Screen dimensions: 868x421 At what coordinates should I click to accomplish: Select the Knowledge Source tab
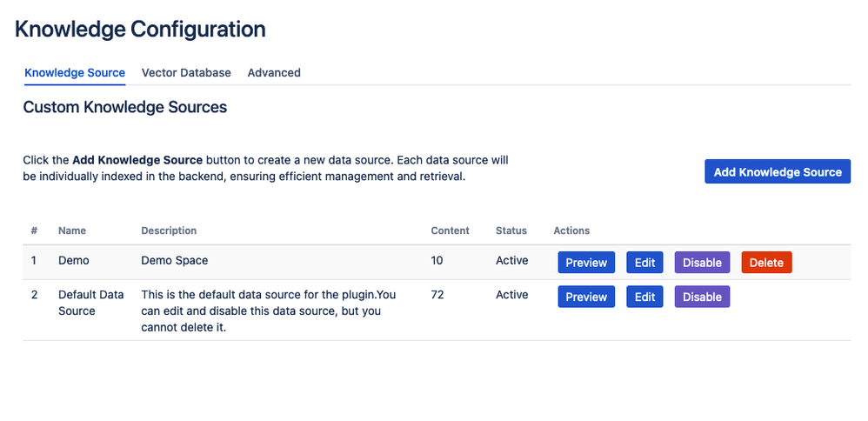75,72
